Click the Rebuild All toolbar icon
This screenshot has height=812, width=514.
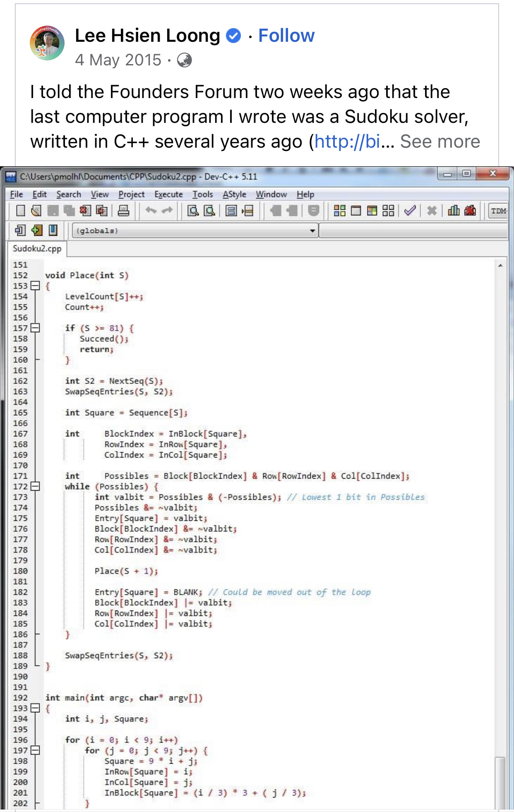tap(388, 211)
